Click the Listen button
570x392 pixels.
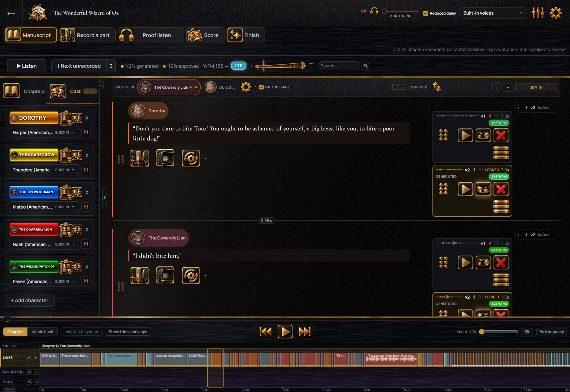click(x=27, y=66)
